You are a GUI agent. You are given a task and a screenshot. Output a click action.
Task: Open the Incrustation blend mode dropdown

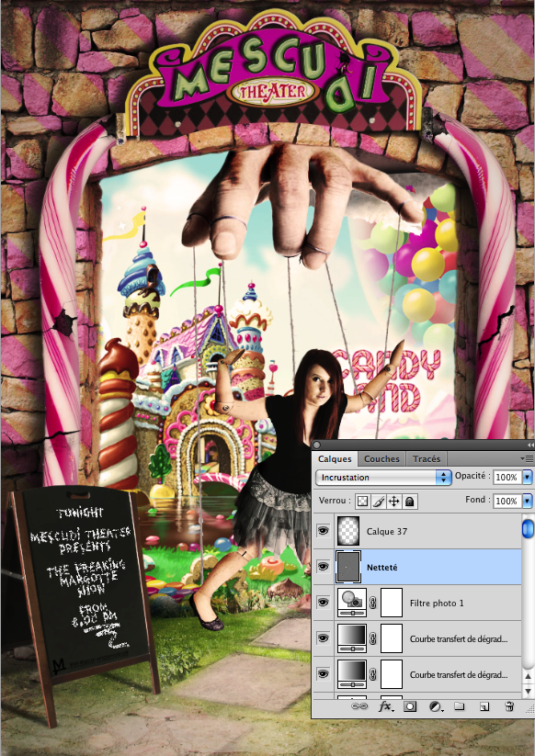383,478
